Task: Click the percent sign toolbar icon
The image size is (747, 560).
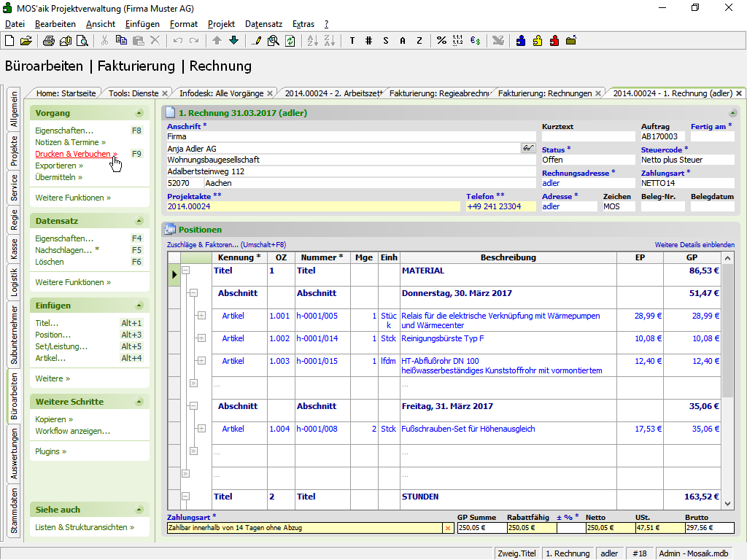Action: pos(441,41)
